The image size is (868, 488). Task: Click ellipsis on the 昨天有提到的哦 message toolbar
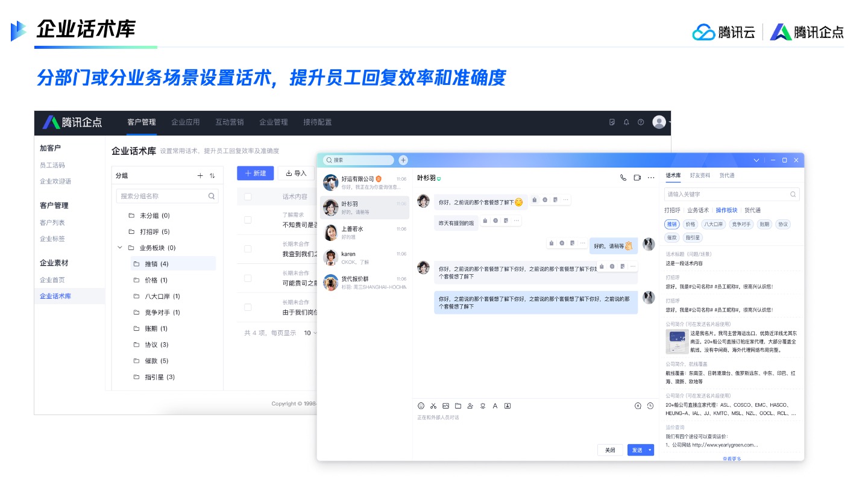pyautogui.click(x=516, y=221)
